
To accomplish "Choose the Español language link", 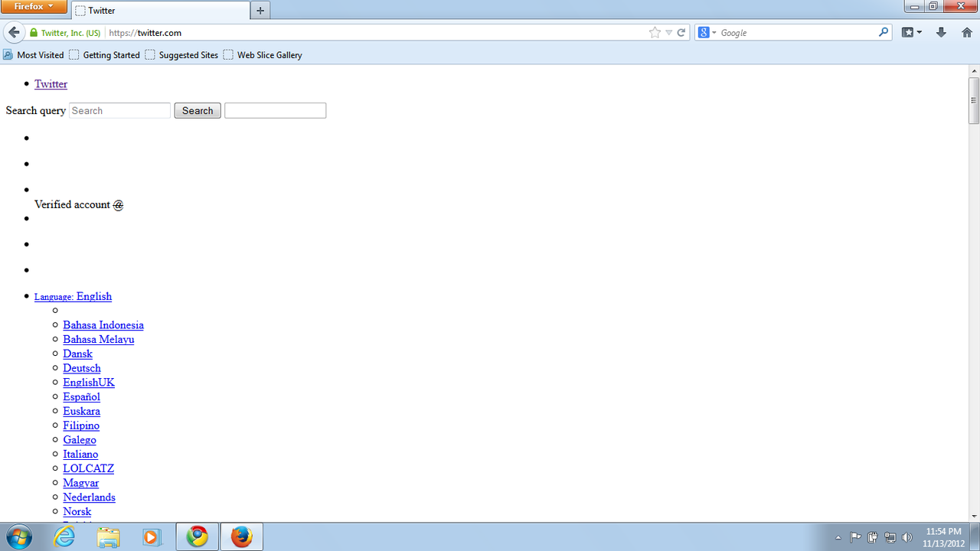I will click(x=81, y=397).
